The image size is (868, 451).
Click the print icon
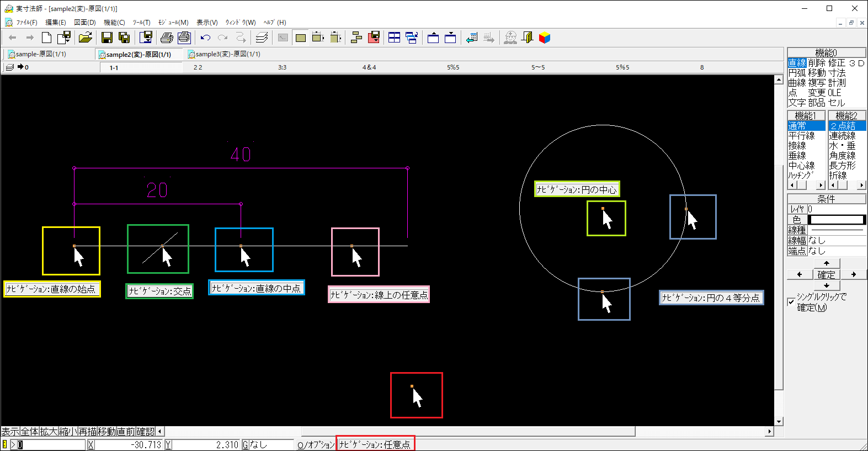pos(167,38)
